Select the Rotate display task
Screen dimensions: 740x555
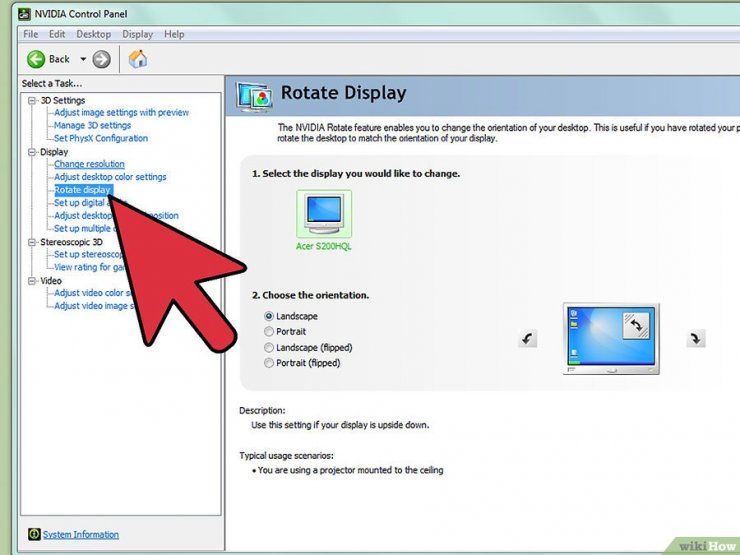point(82,190)
